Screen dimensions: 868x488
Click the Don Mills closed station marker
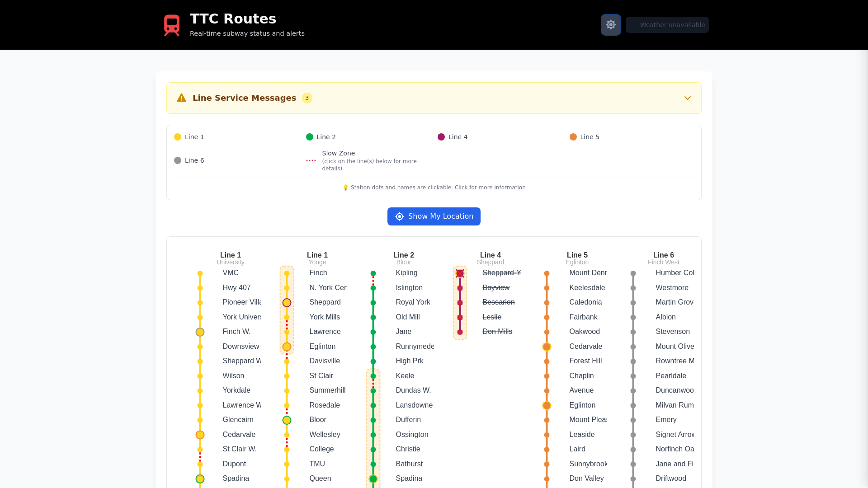[460, 332]
